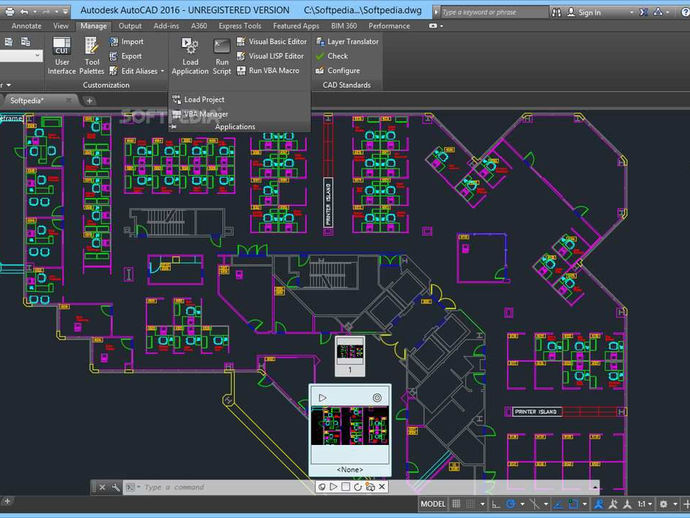Click the Customization panel title
The image size is (690, 518).
tap(106, 85)
